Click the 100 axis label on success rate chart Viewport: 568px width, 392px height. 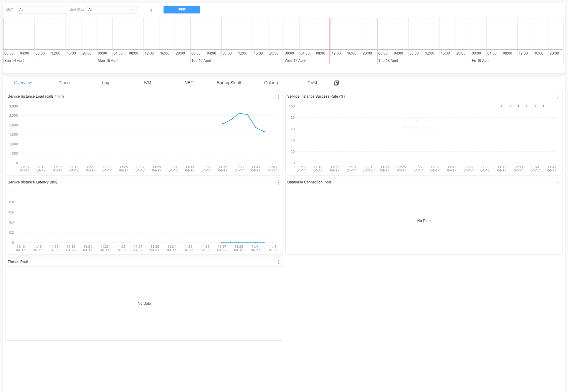pyautogui.click(x=292, y=106)
